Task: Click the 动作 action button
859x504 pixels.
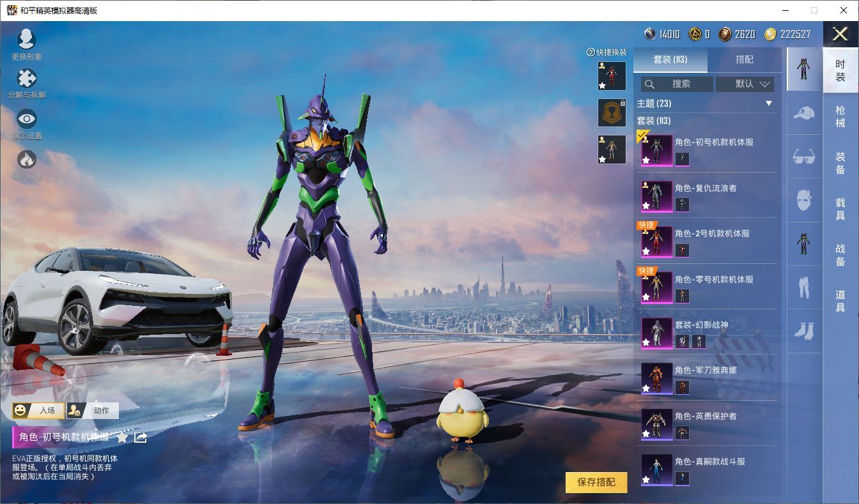Action: tap(93, 411)
